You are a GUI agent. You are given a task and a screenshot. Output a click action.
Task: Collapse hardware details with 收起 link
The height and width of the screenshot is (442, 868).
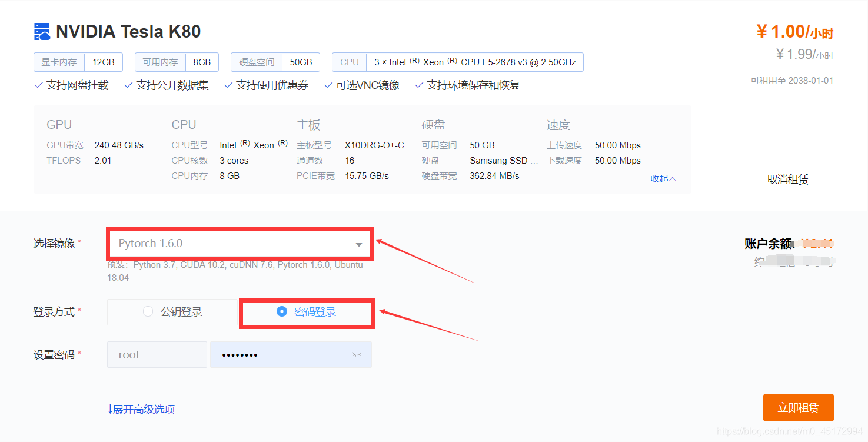click(663, 178)
